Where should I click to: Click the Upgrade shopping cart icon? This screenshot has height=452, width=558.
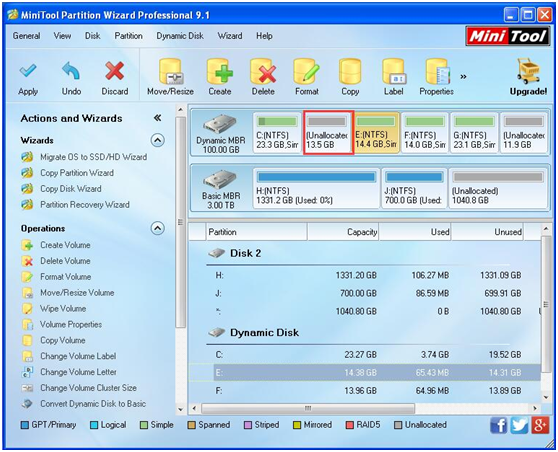pyautogui.click(x=528, y=70)
